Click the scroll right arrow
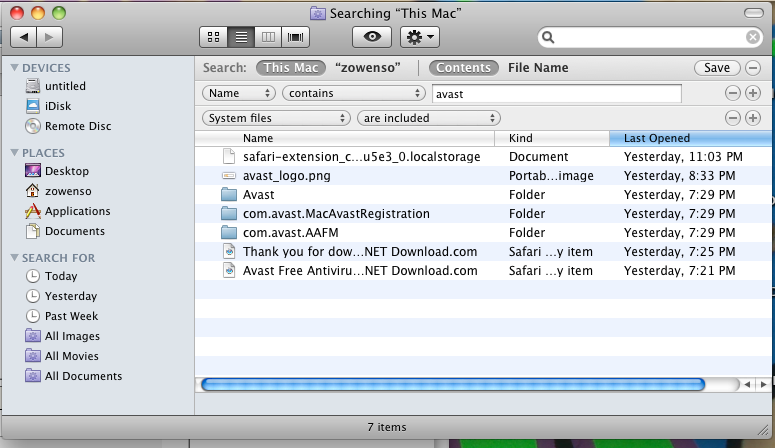 click(x=763, y=384)
